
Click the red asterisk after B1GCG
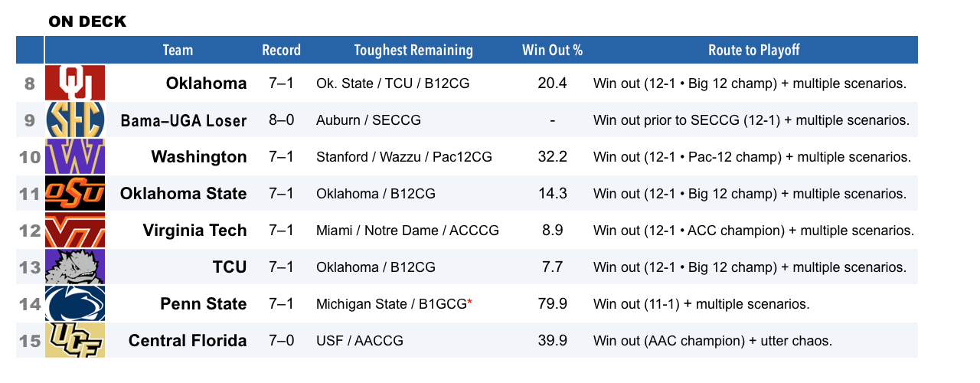469,302
